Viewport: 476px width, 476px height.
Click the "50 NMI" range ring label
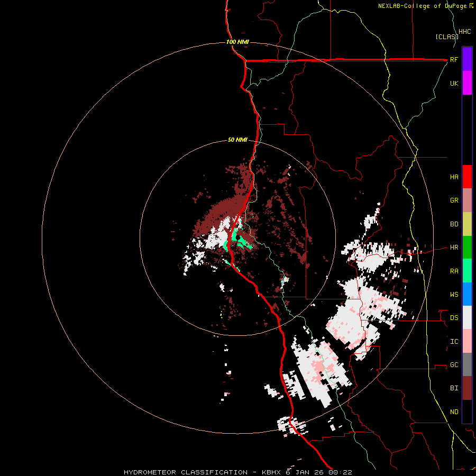coord(237,140)
